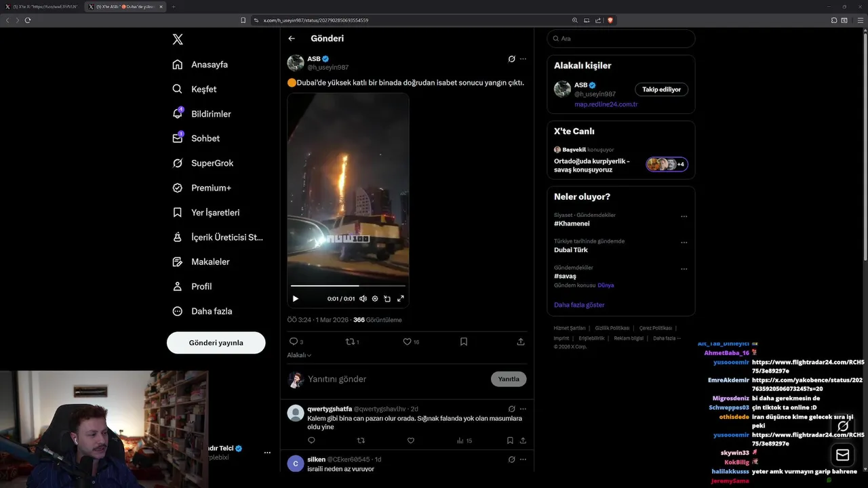Open floating messages envelope button
This screenshot has width=868, height=488.
(x=843, y=455)
